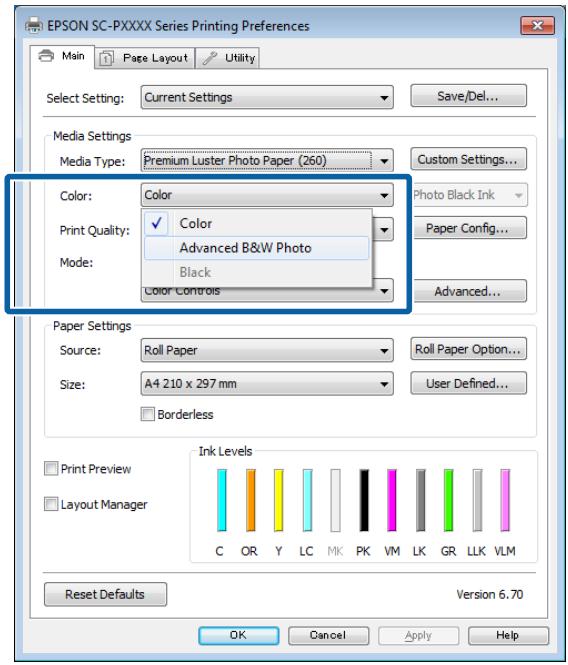Image resolution: width=568 pixels, height=665 pixels.
Task: Click the greyed Black option
Action: pos(257,272)
